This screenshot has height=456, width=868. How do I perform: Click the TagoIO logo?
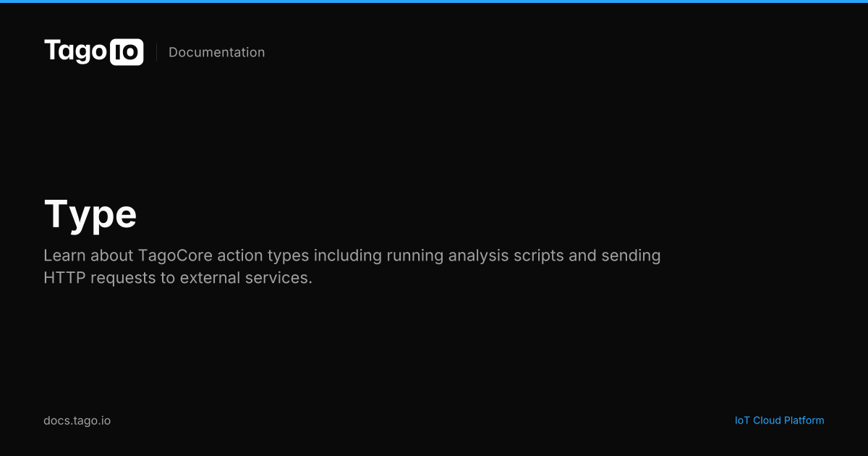coord(93,52)
